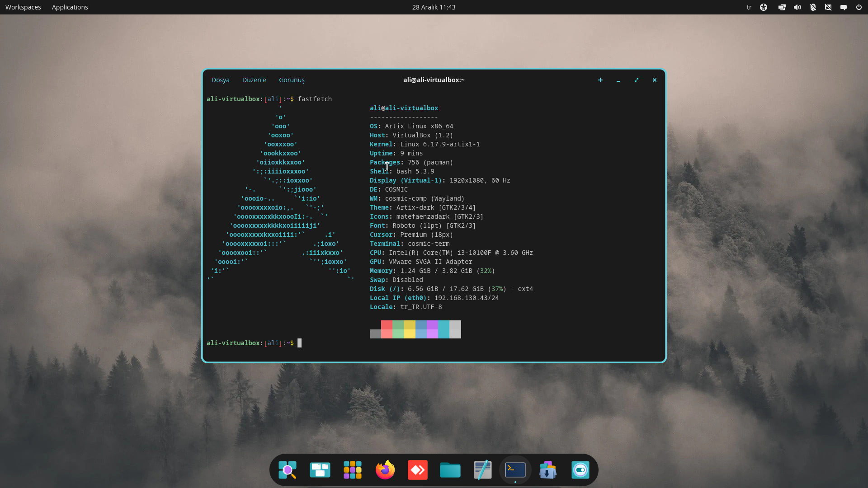Viewport: 868px width, 488px height.
Task: Click the Uptime value '9 mins'
Action: (x=411, y=153)
